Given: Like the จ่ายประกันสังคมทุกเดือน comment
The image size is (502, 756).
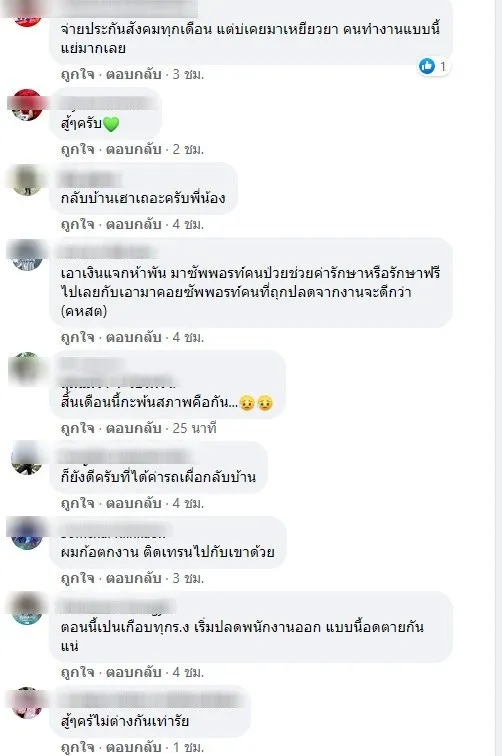Looking at the screenshot, I should (x=77, y=74).
